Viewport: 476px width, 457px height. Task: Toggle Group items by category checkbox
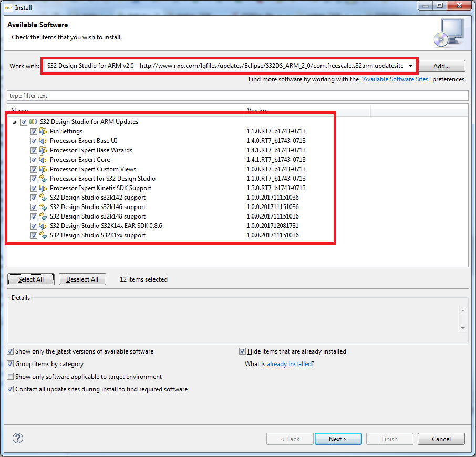tap(11, 363)
